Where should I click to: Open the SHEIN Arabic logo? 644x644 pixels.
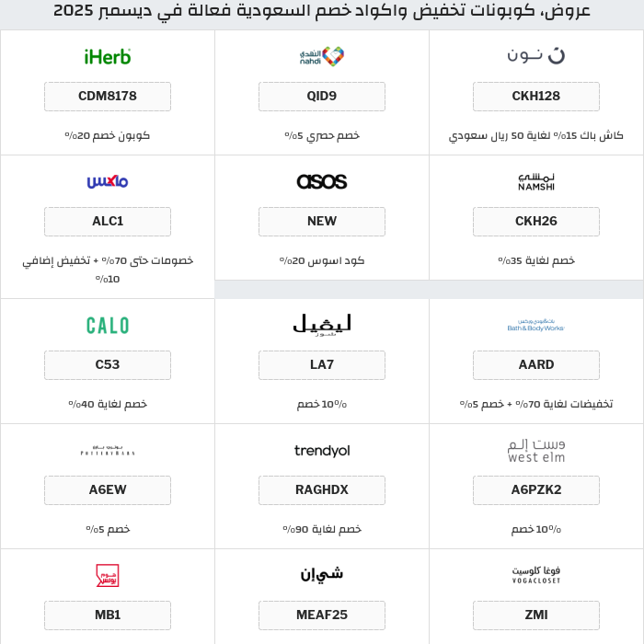tap(321, 575)
